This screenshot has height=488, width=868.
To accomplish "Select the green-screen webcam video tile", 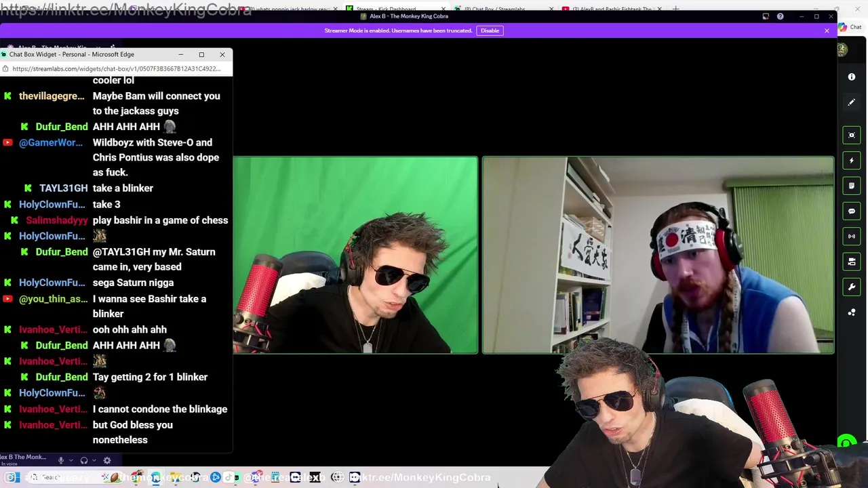I will tap(355, 255).
